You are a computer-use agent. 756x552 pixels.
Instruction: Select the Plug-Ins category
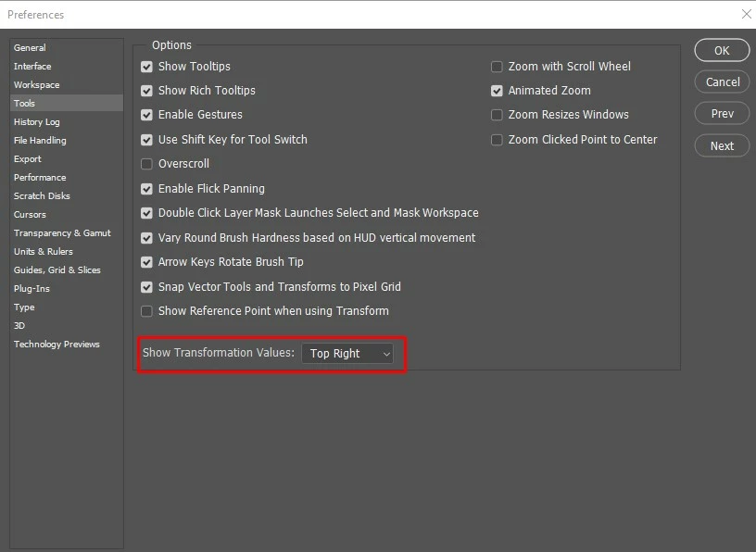67,289
